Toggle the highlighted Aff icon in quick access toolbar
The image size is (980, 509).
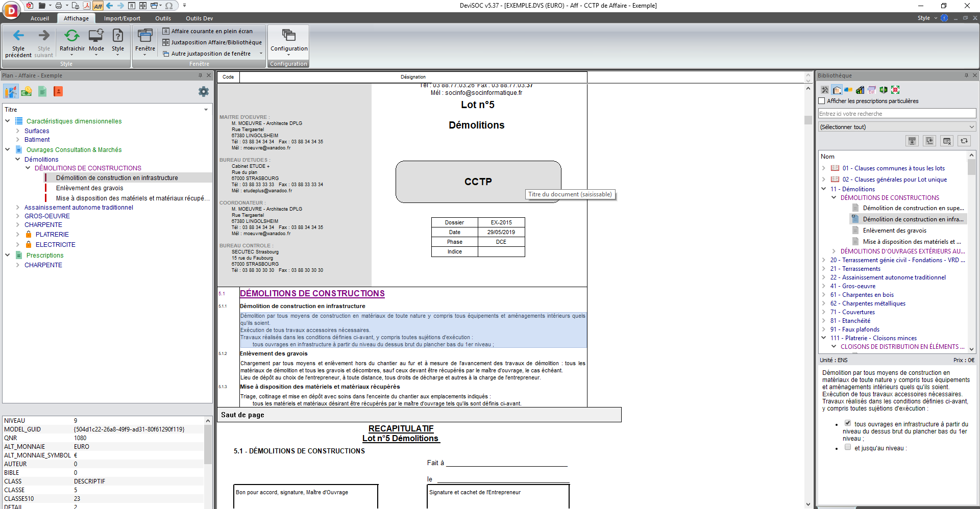coord(98,6)
